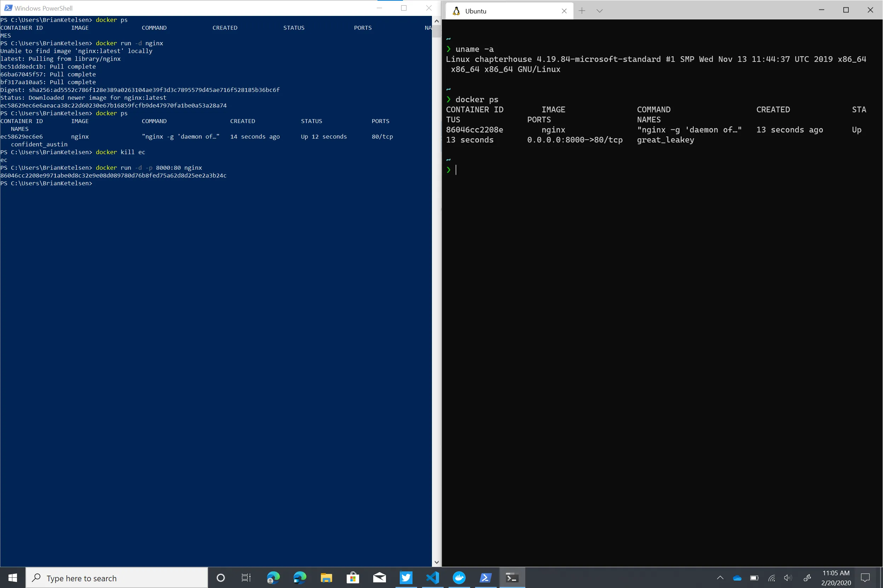Screen dimensions: 883x588
Task: Click the PowerShell scrollbar thumb
Action: [x=436, y=31]
